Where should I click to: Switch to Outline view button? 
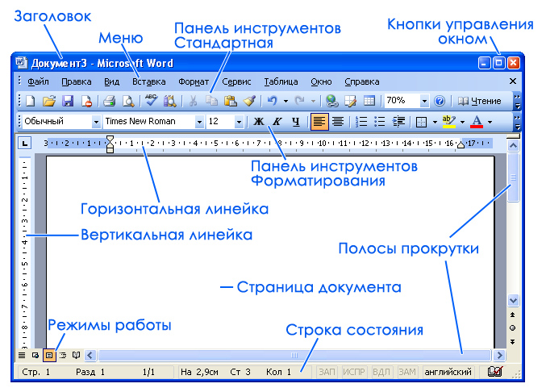63,356
